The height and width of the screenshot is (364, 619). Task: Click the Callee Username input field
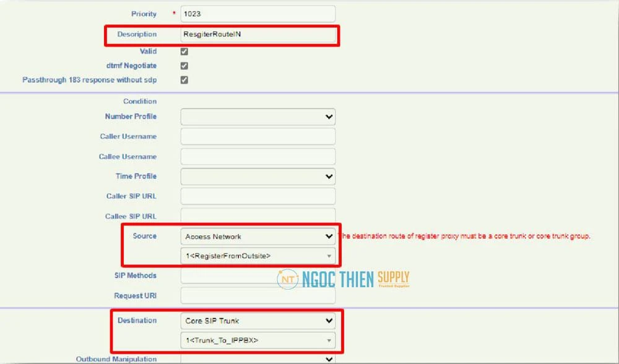point(258,156)
